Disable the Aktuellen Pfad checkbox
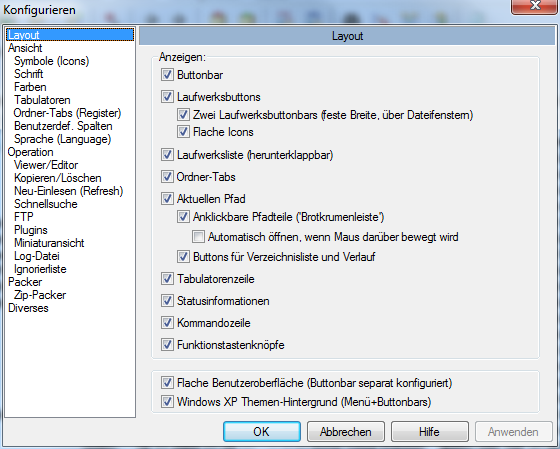Image resolution: width=560 pixels, height=449 pixels. [x=167, y=199]
